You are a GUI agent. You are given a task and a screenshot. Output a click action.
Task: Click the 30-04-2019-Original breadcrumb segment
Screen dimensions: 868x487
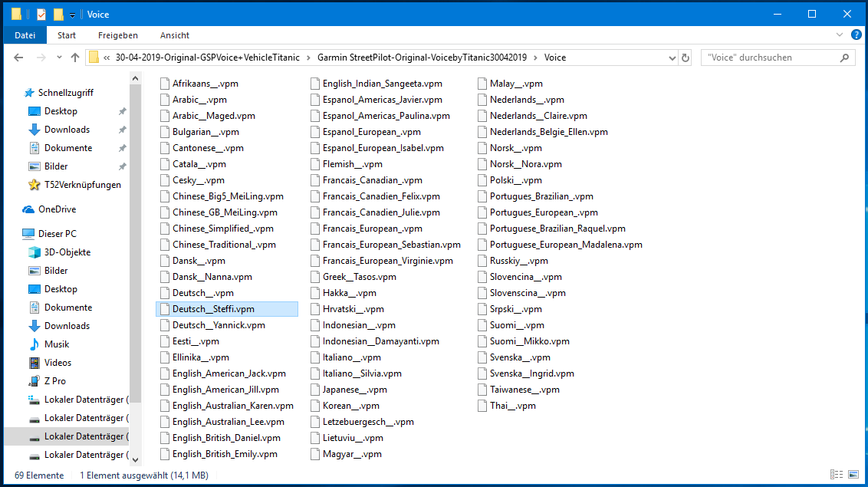tap(208, 58)
